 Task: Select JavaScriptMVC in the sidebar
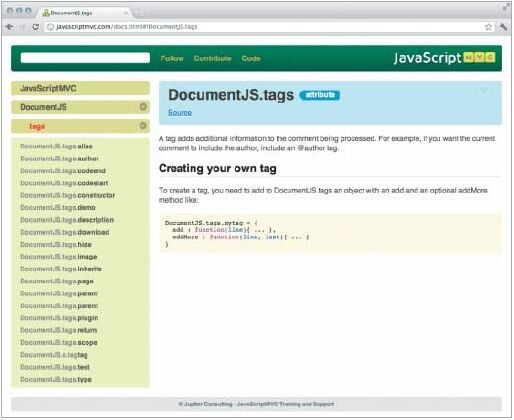80,88
